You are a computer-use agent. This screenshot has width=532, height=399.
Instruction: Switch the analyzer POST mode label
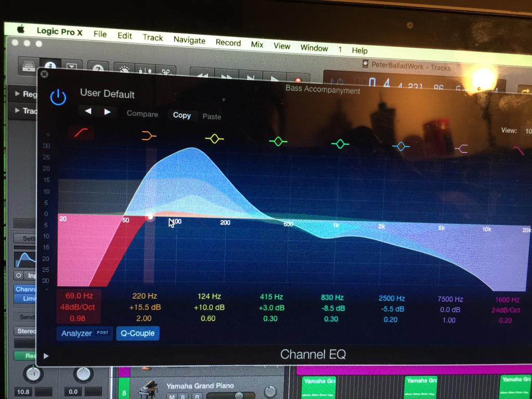click(102, 332)
